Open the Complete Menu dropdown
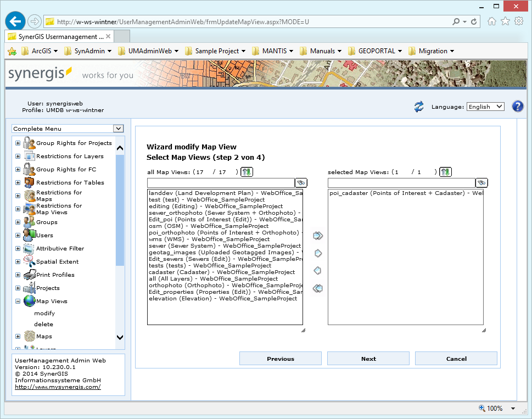The image size is (532, 419). [68, 129]
